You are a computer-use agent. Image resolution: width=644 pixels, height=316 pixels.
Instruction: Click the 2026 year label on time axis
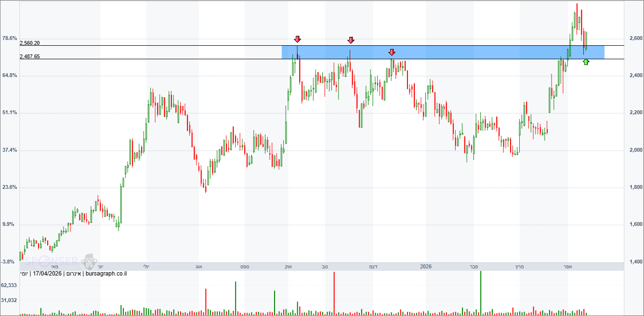(x=426, y=266)
